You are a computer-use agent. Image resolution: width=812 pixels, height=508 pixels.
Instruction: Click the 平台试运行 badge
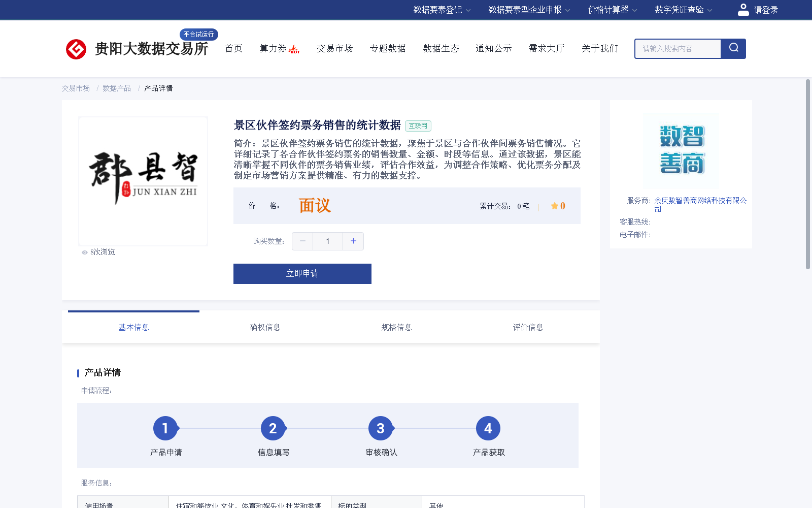(199, 35)
